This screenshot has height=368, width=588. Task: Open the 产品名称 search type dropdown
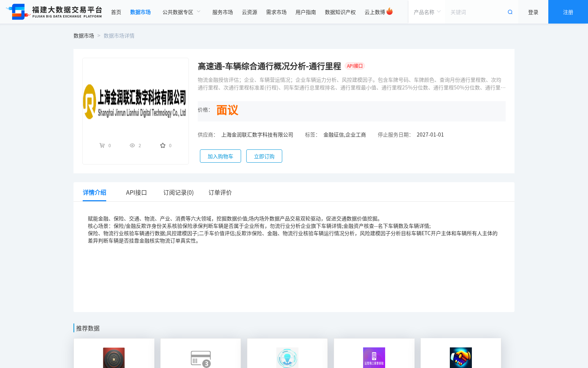(427, 12)
